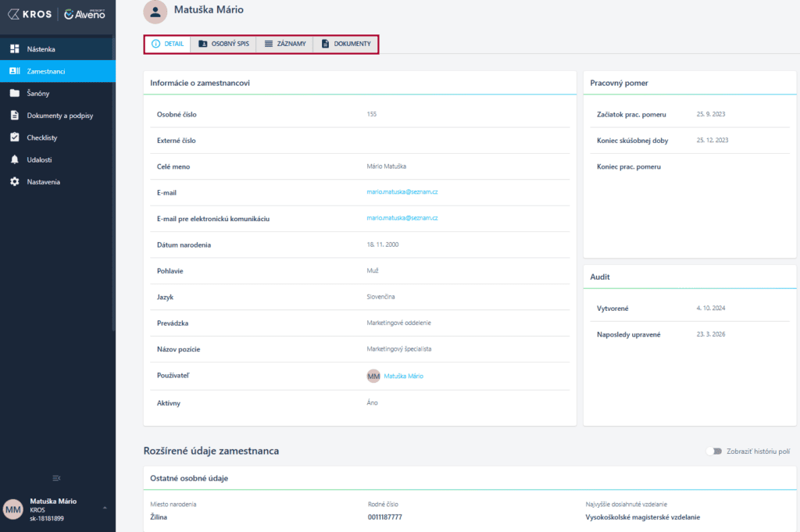Click the employee avatar icon in header
Viewport: 800px width, 532px height.
[155, 11]
